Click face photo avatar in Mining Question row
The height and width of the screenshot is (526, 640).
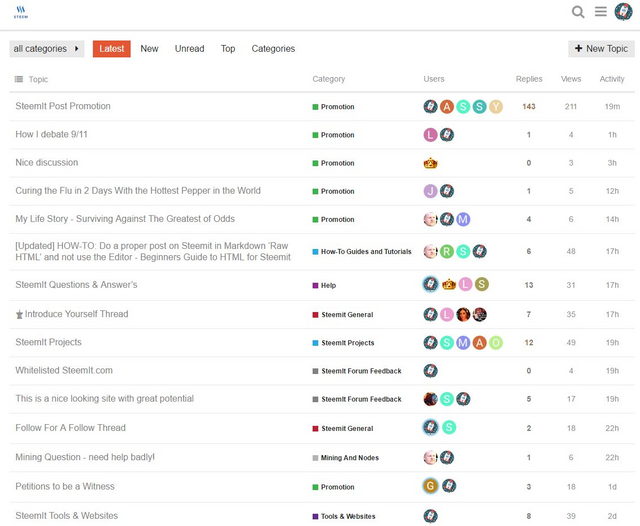click(x=430, y=457)
